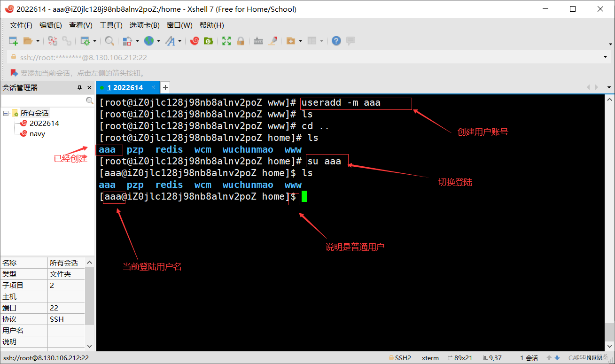Open the dropdown arrow beside Open session

[x=38, y=41]
